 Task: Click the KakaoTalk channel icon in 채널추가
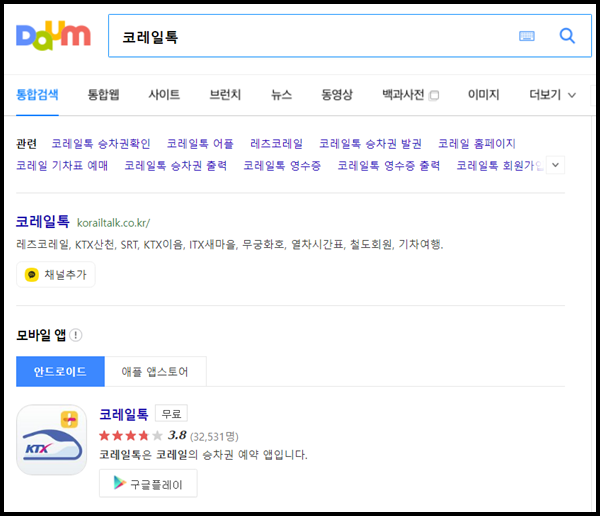coord(31,274)
